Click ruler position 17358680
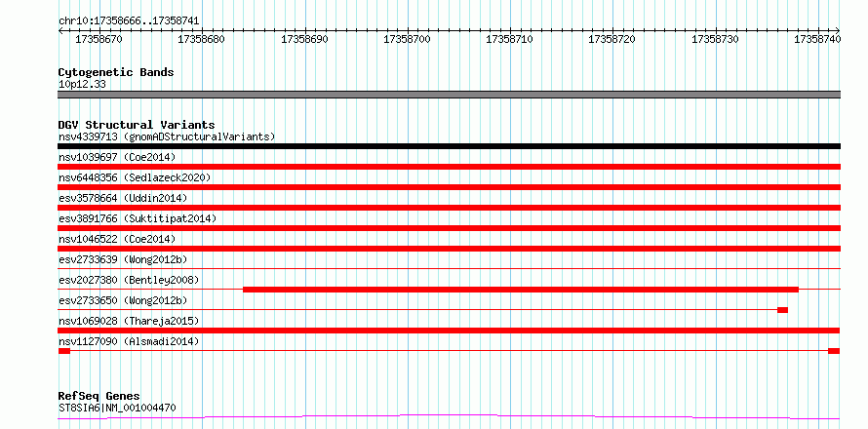 (202, 39)
